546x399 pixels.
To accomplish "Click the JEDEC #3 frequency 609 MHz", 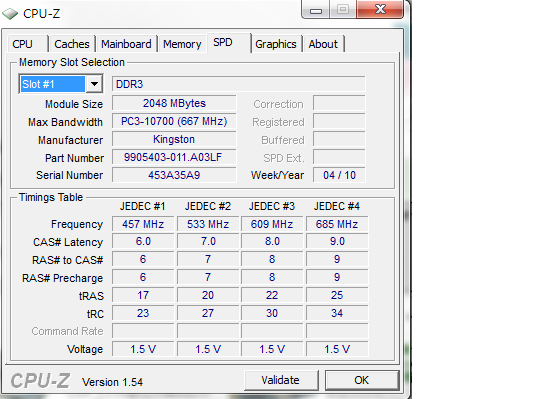I will (x=272, y=224).
